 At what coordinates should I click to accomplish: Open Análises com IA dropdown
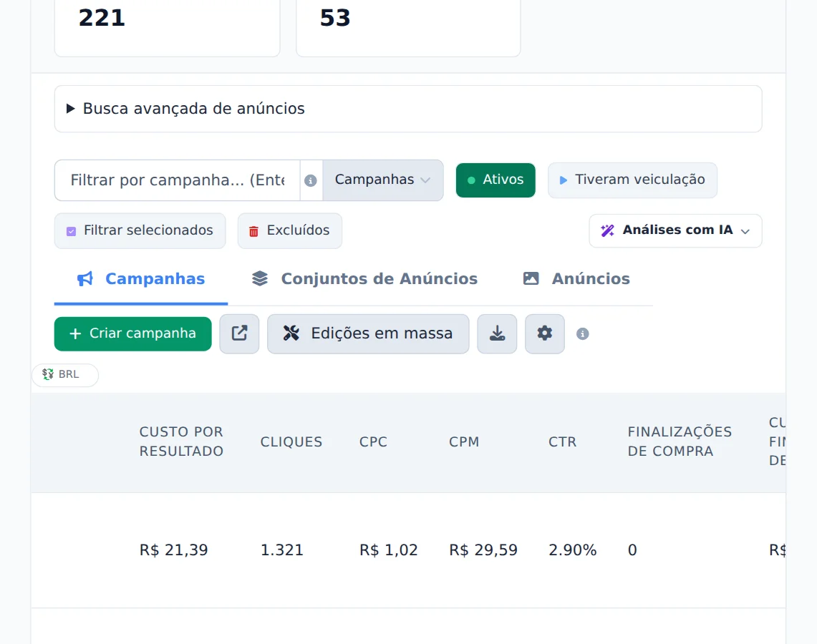pyautogui.click(x=675, y=230)
